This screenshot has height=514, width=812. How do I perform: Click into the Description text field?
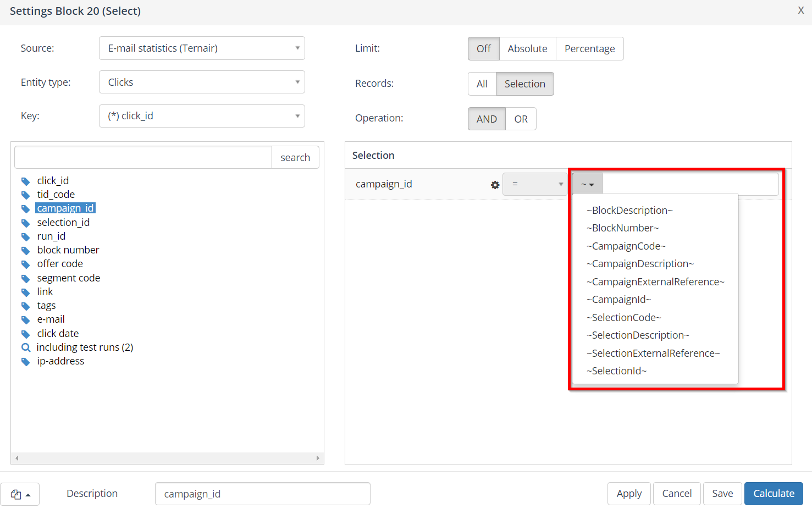click(262, 494)
